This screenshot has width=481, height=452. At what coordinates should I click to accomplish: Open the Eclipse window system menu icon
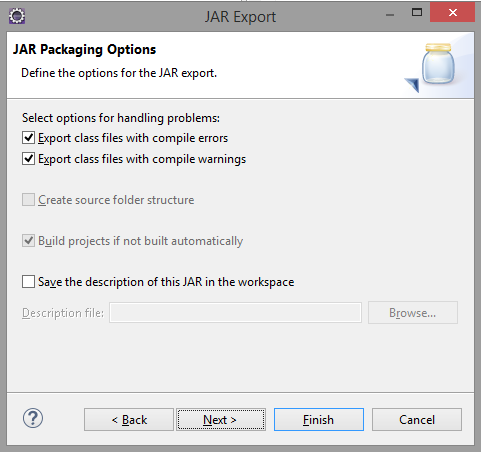pyautogui.click(x=17, y=16)
